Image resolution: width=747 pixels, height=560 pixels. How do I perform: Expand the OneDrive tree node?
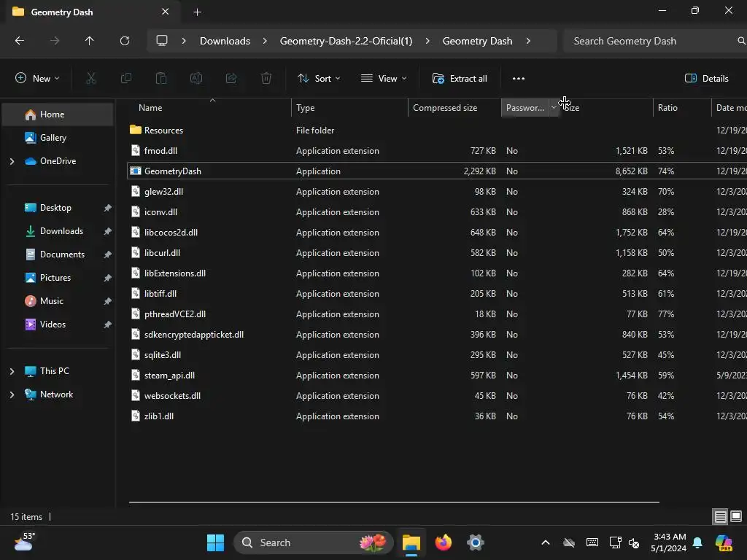tap(12, 161)
